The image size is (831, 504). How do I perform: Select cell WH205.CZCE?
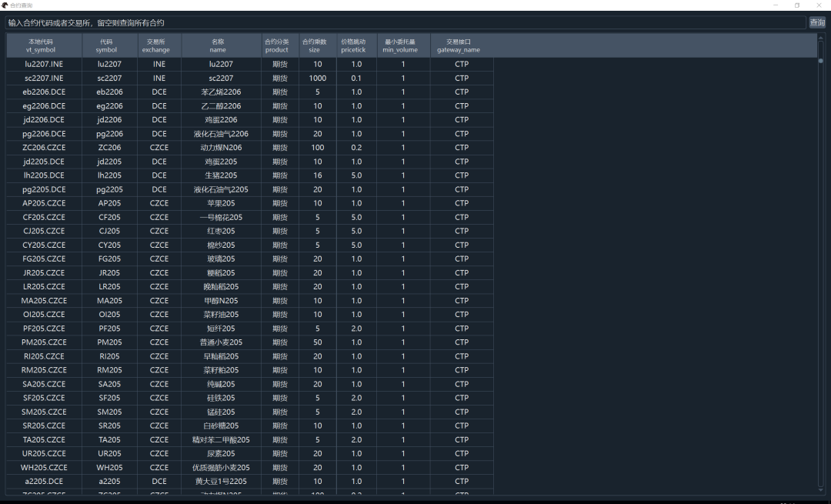44,467
